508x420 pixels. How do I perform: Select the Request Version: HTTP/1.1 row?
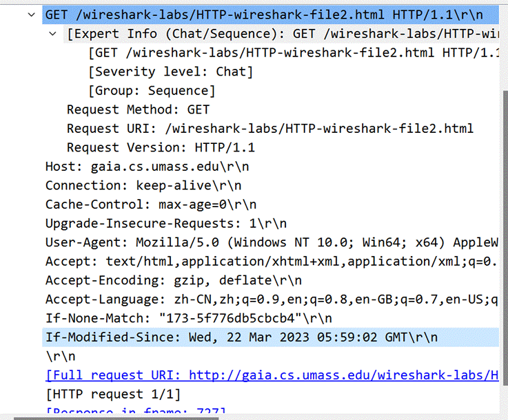pos(161,147)
